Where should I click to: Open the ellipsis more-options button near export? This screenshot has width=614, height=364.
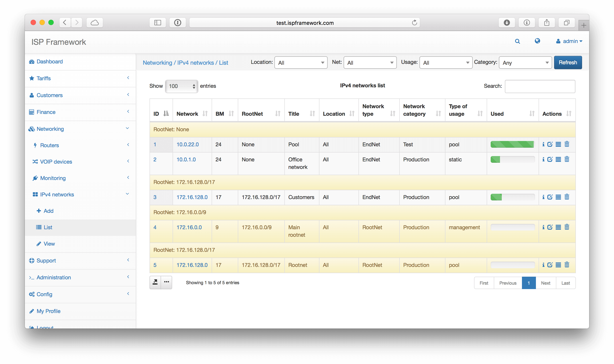[x=167, y=282]
